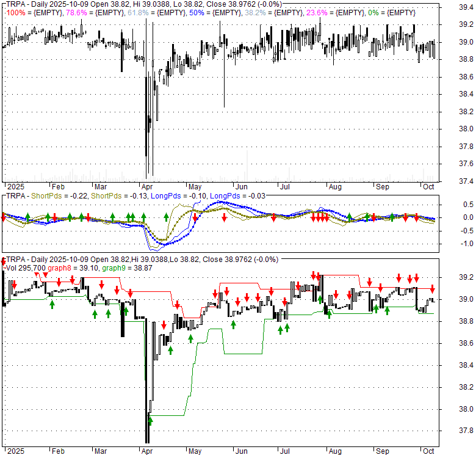Select the green 0% Fibonacci label
476x455 pixels.
coord(373,13)
